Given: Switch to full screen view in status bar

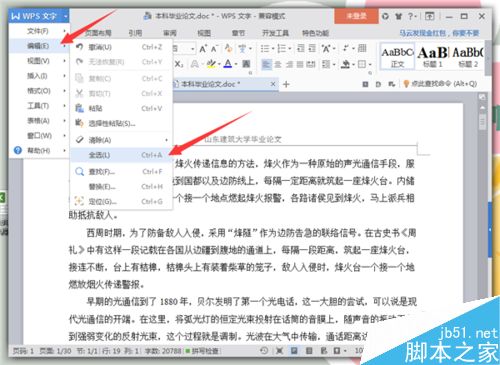Looking at the screenshot, I should pyautogui.click(x=279, y=350).
